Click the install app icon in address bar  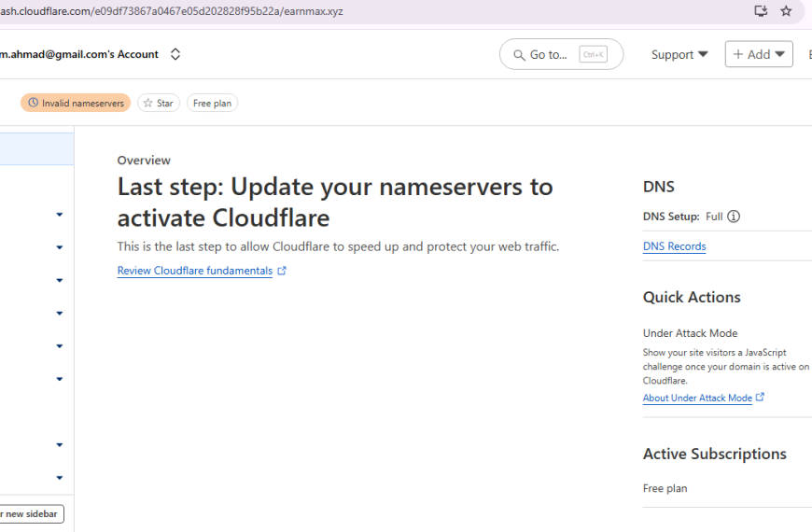point(761,11)
